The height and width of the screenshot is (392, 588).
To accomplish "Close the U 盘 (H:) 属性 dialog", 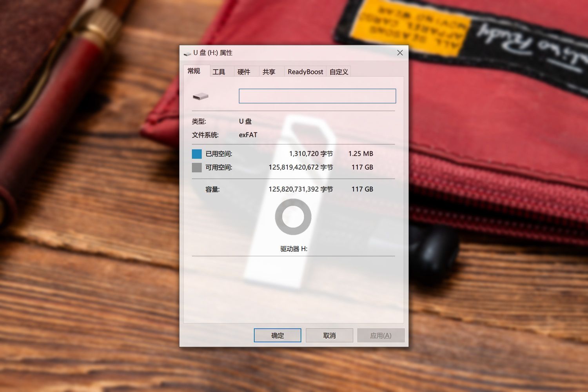I will (400, 53).
